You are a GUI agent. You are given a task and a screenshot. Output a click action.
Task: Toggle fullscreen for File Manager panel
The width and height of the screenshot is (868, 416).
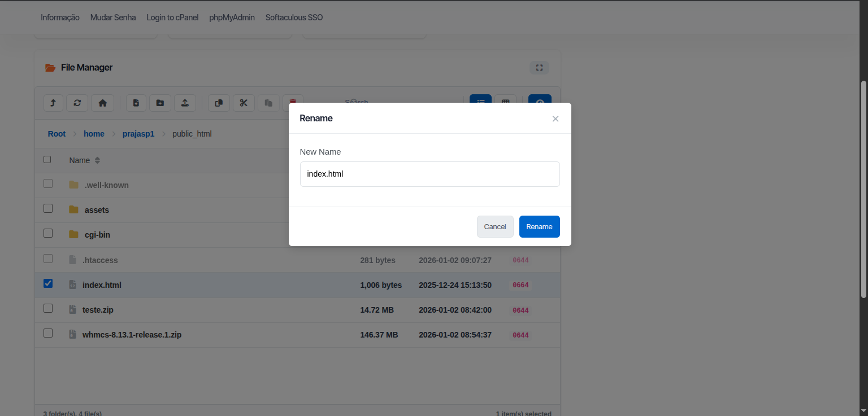pyautogui.click(x=539, y=68)
